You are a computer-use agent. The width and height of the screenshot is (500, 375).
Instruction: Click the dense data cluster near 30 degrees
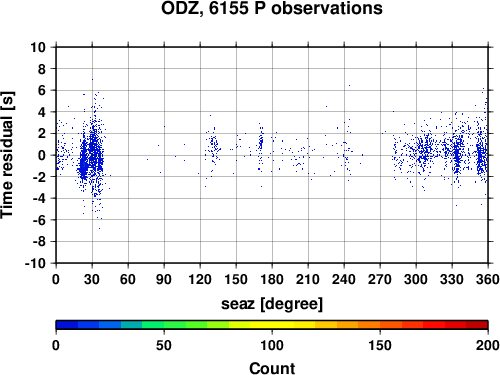[x=91, y=156]
